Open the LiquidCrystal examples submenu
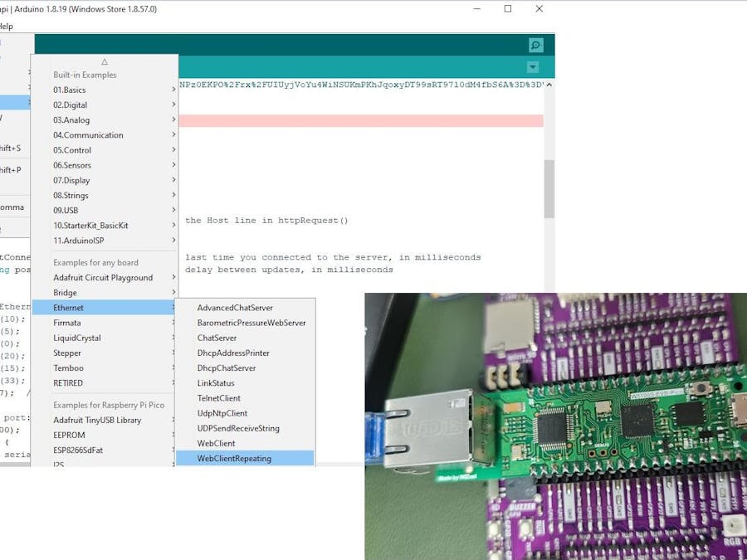747x560 pixels. (x=105, y=338)
